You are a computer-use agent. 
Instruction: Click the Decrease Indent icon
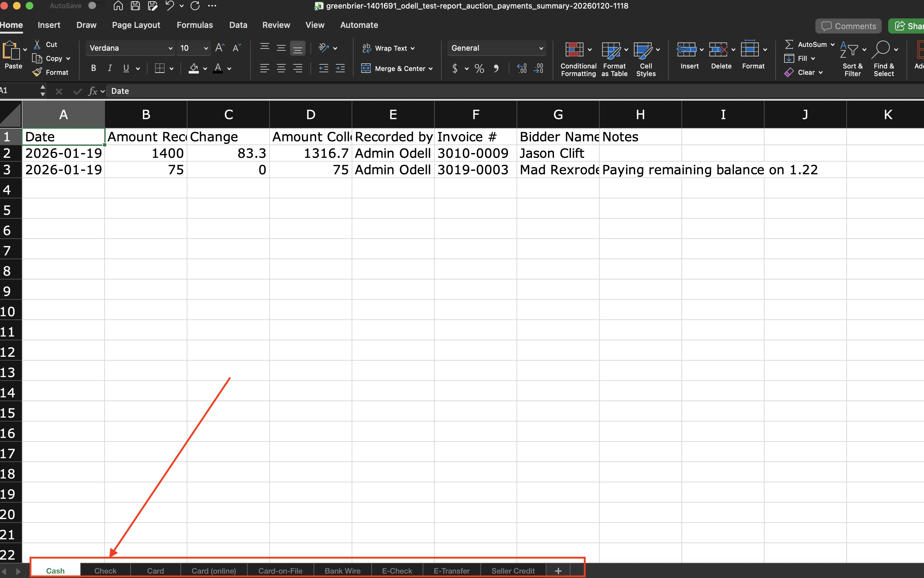click(x=323, y=68)
